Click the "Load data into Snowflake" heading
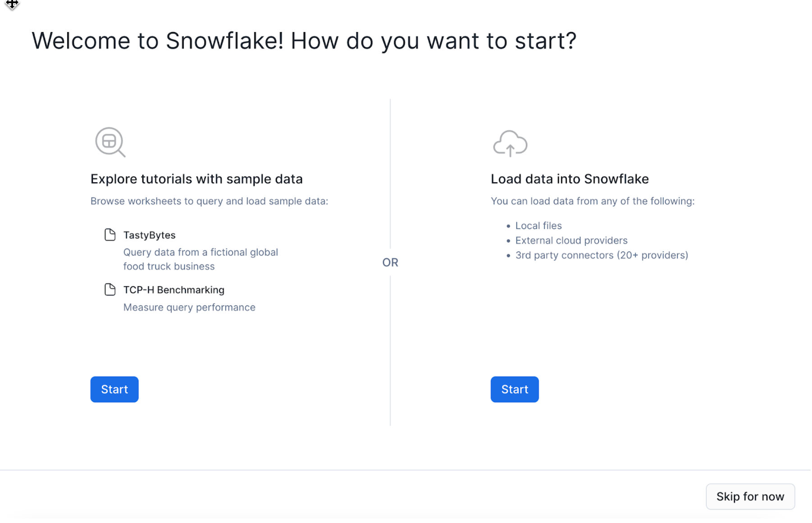Screen dimensions: 812x523 point(570,179)
